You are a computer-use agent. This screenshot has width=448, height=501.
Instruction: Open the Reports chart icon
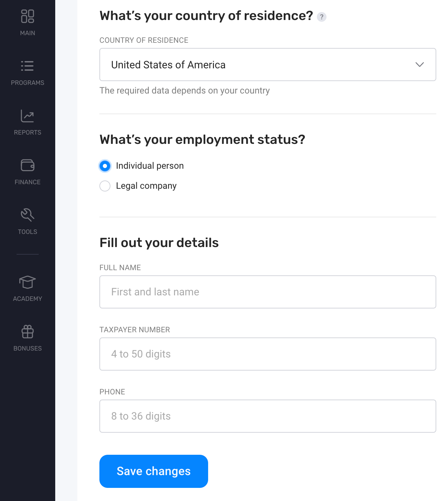(x=28, y=116)
